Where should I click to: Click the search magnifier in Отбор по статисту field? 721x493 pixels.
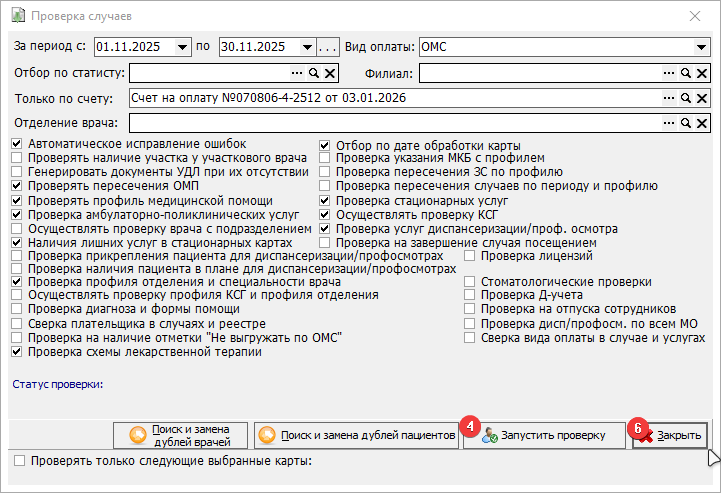314,73
